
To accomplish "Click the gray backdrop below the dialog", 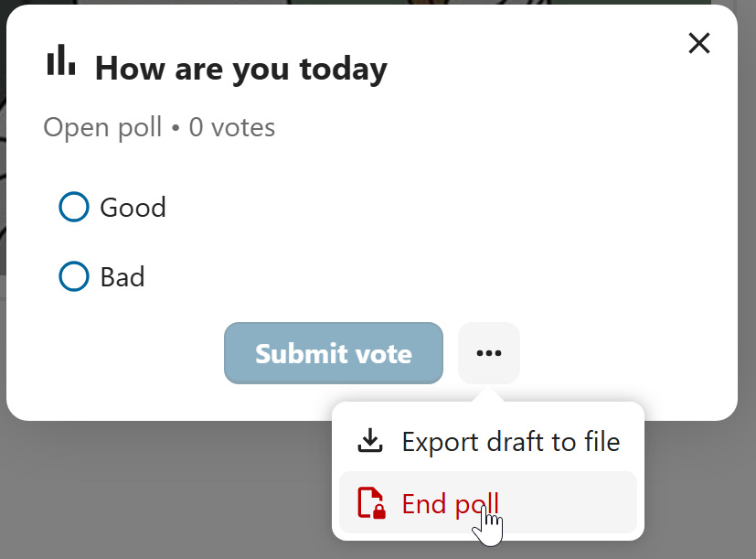I will pos(137,494).
